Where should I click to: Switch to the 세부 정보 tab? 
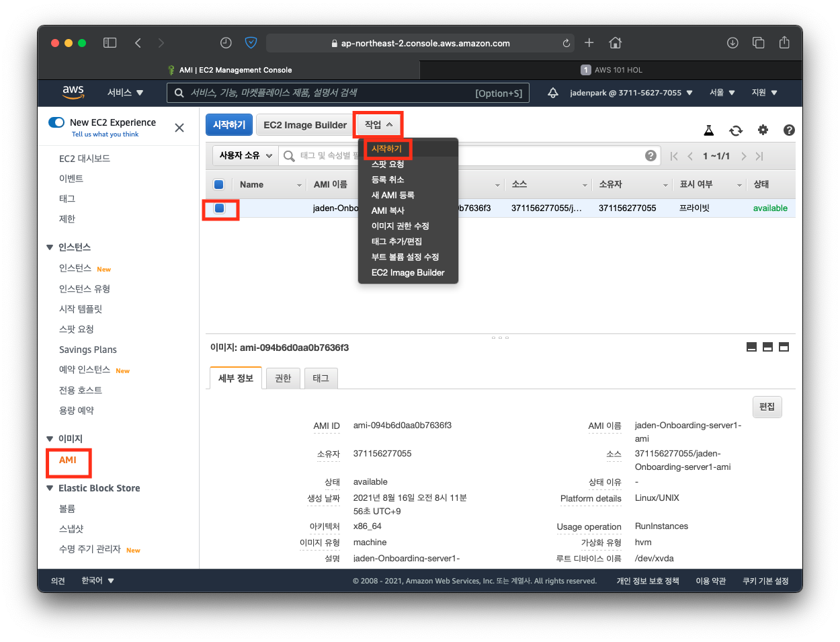tap(236, 378)
